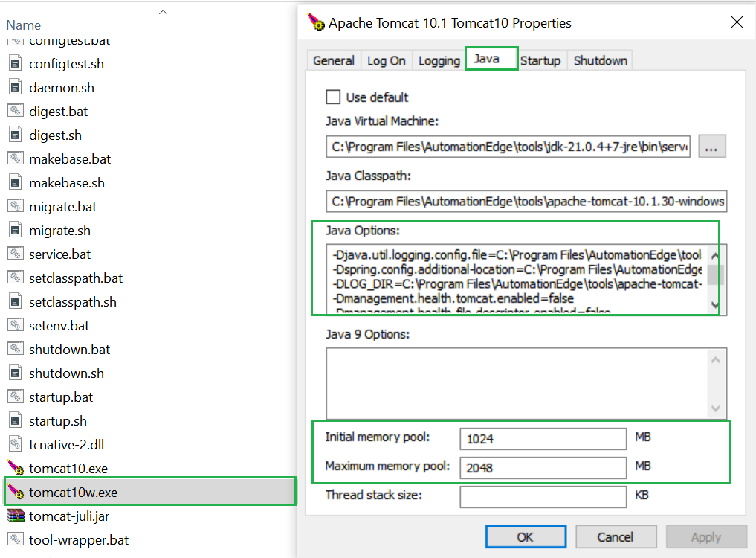The image size is (756, 558).
Task: Sort files by the Name column header
Action: point(24,25)
